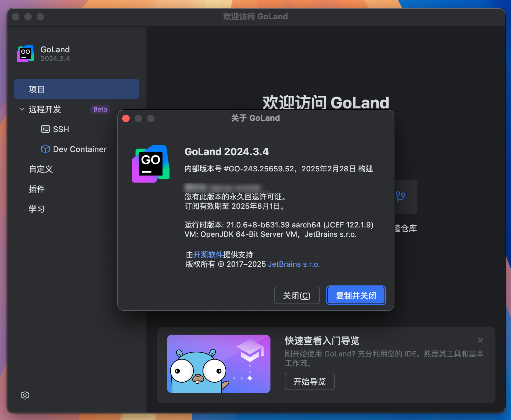Switch to the 学习 tab
The image size is (511, 420).
coord(37,209)
